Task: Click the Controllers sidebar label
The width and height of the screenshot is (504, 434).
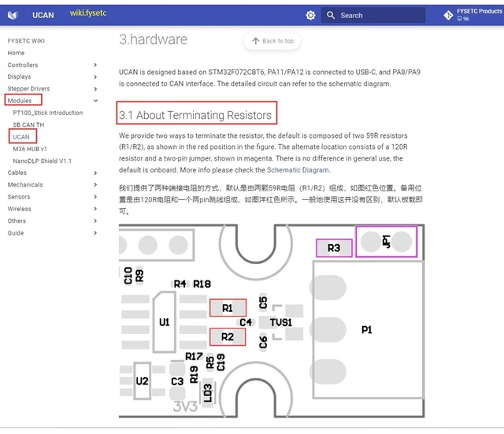Action: (x=23, y=65)
